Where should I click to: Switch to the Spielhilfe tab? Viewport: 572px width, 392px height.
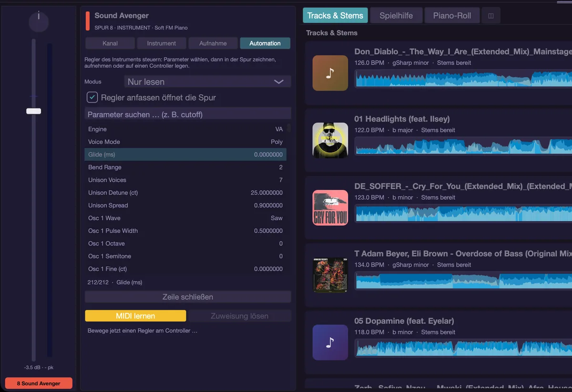pyautogui.click(x=396, y=16)
